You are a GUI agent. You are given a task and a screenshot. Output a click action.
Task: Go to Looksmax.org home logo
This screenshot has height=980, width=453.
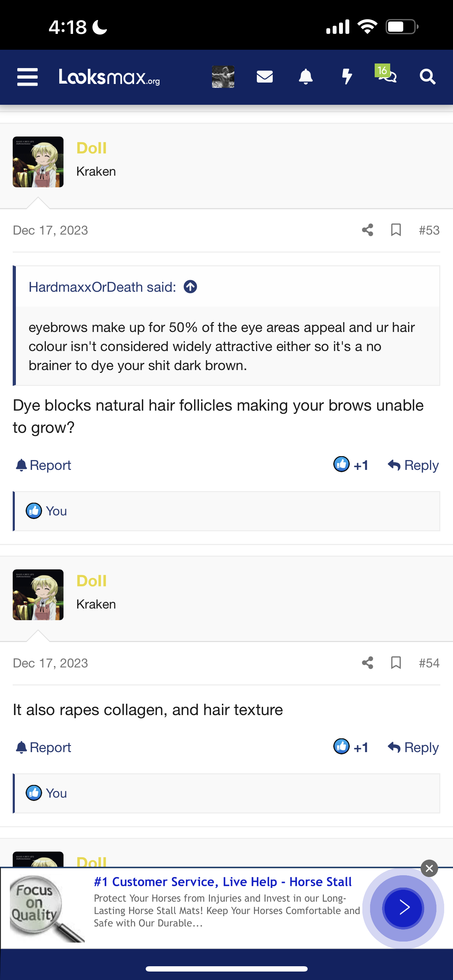109,77
